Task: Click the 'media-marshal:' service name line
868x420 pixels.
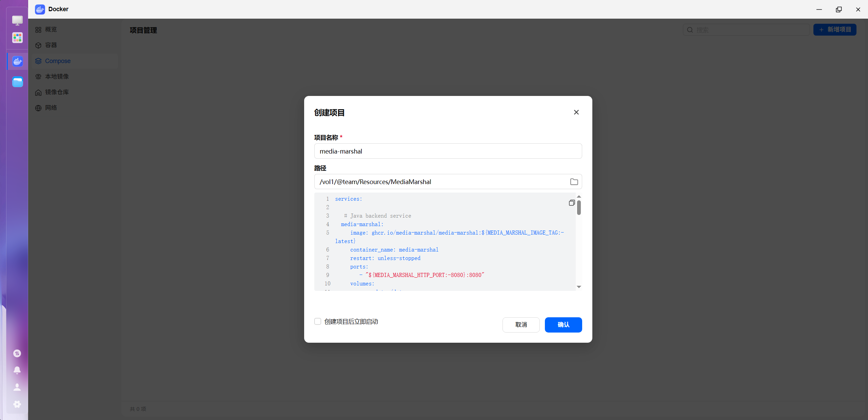Action: tap(362, 224)
